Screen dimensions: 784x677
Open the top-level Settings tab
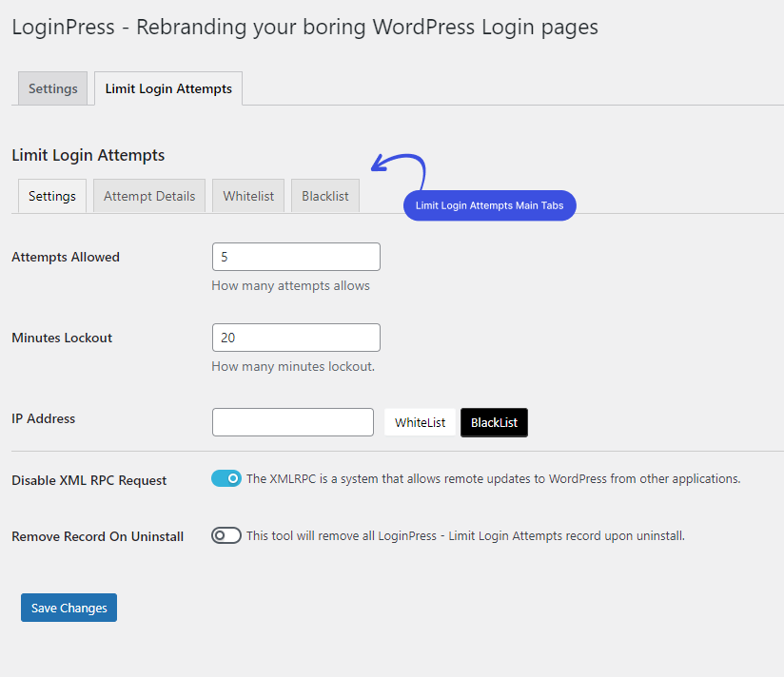click(x=52, y=88)
